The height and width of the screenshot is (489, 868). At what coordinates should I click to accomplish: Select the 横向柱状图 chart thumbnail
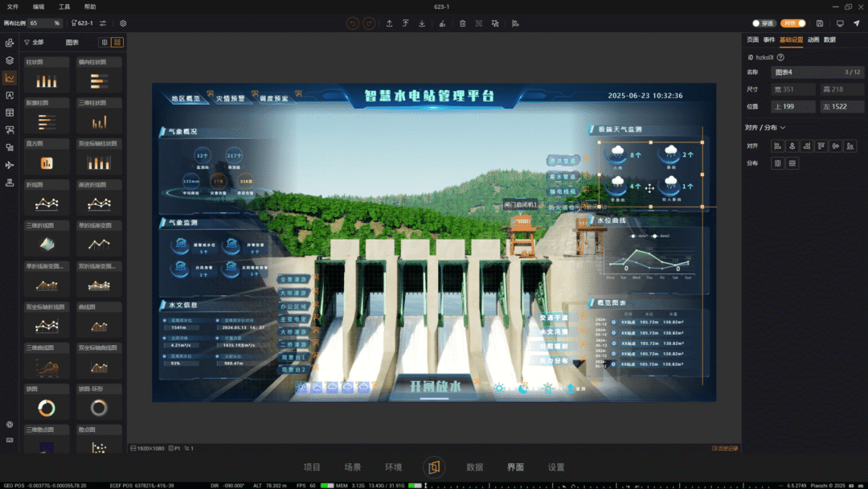point(99,75)
